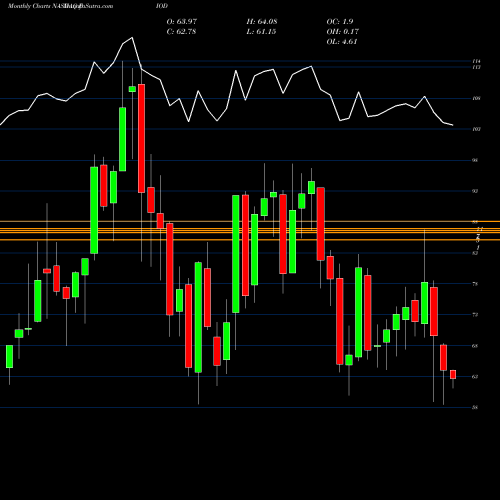
Task: Click the 63 price axis label
Action: pyautogui.click(x=475, y=377)
